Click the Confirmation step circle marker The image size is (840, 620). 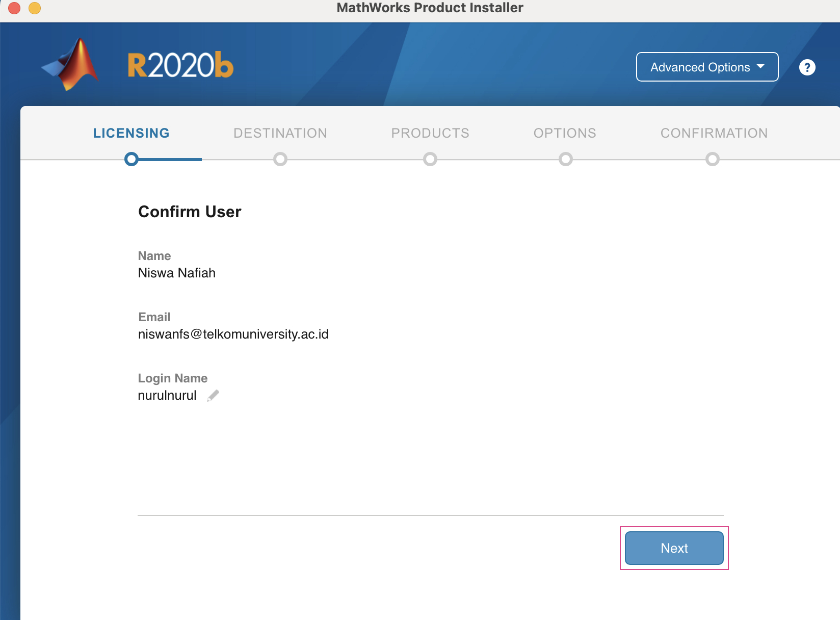(712, 160)
